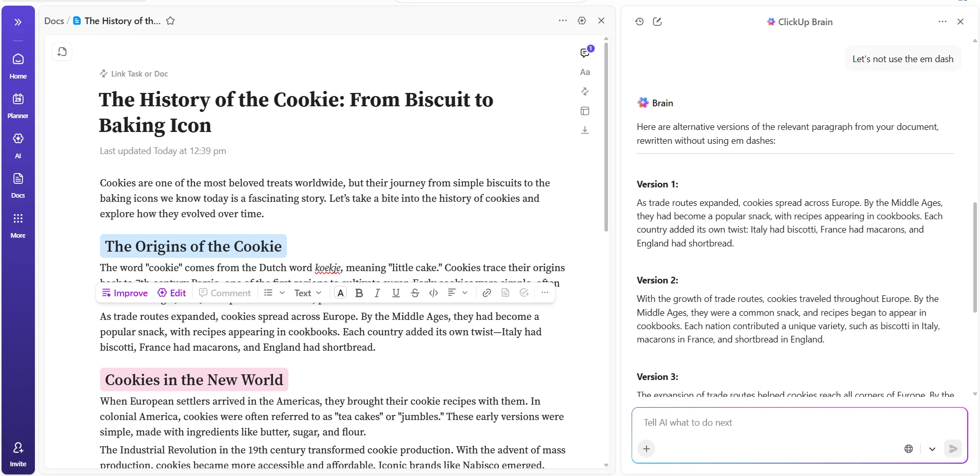Click the Tell AI what to do next field
The height and width of the screenshot is (476, 980).
(799, 423)
